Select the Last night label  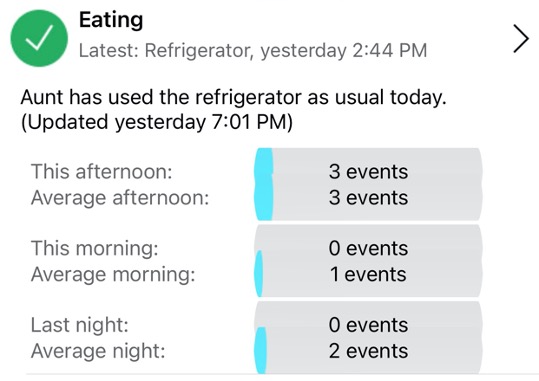coord(79,325)
